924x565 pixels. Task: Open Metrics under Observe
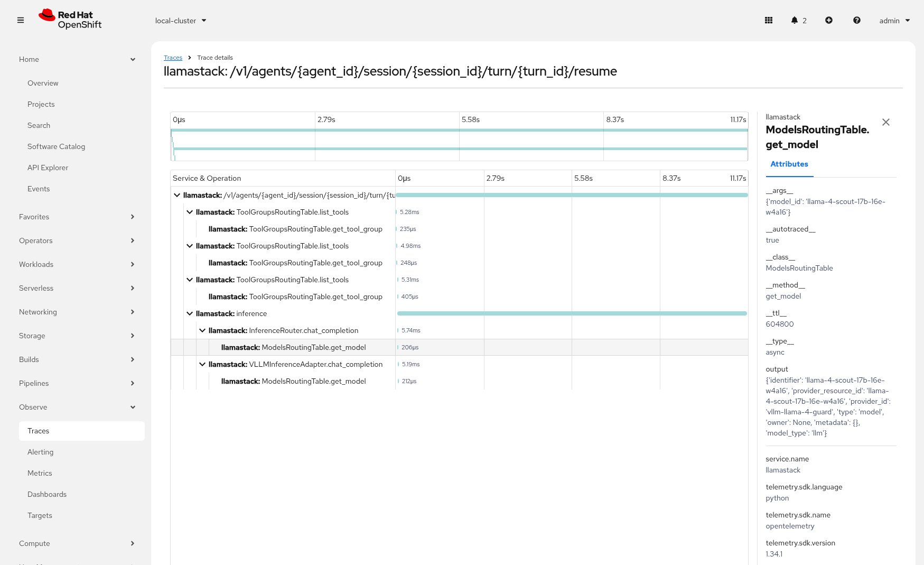click(40, 473)
